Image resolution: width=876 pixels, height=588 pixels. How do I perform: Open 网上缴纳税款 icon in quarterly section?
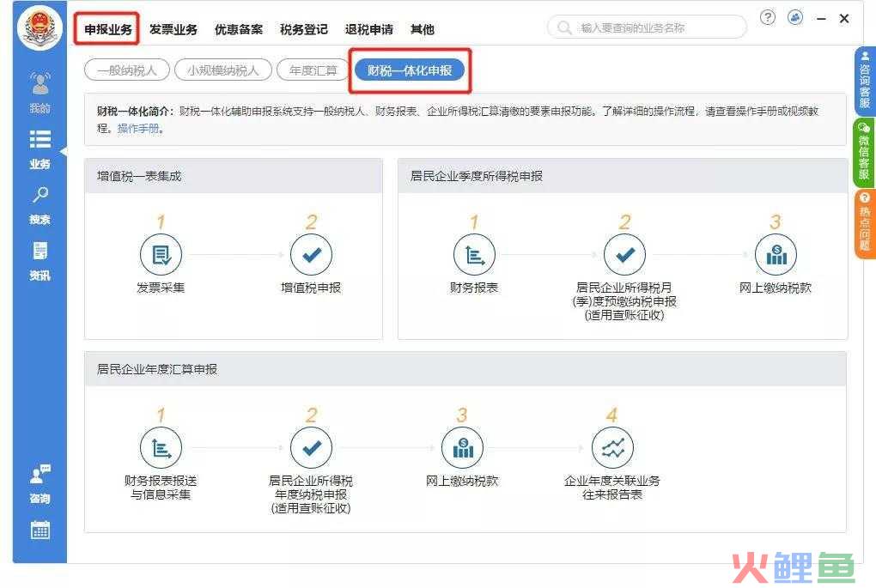(775, 254)
